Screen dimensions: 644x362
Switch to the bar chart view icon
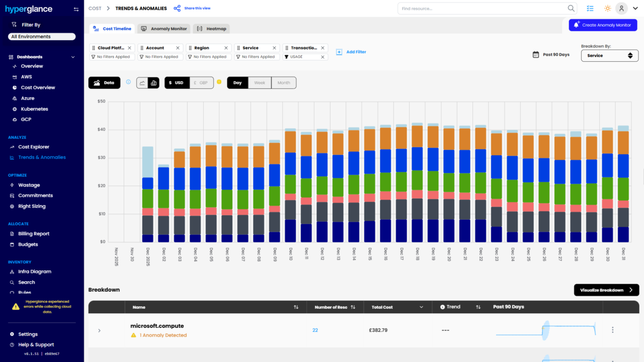click(154, 83)
